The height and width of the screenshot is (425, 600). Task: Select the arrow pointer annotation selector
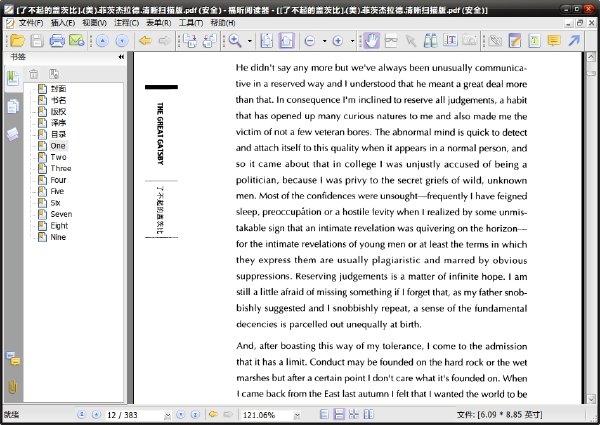(411, 41)
